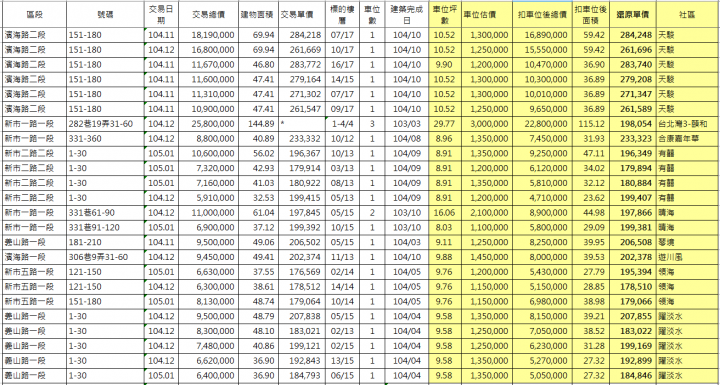Select building area cell 144.89
This screenshot has width=720, height=385.
258,124
